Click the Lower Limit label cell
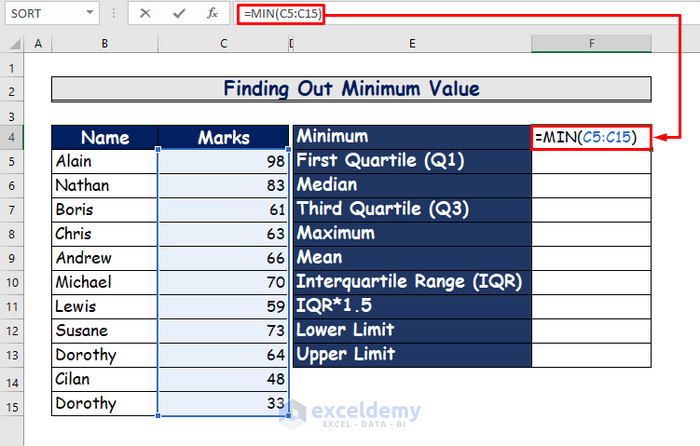This screenshot has width=700, height=446. [412, 331]
